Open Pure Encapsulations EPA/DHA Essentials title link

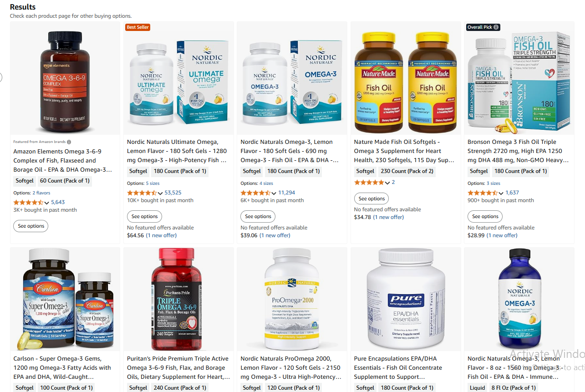pos(398,368)
